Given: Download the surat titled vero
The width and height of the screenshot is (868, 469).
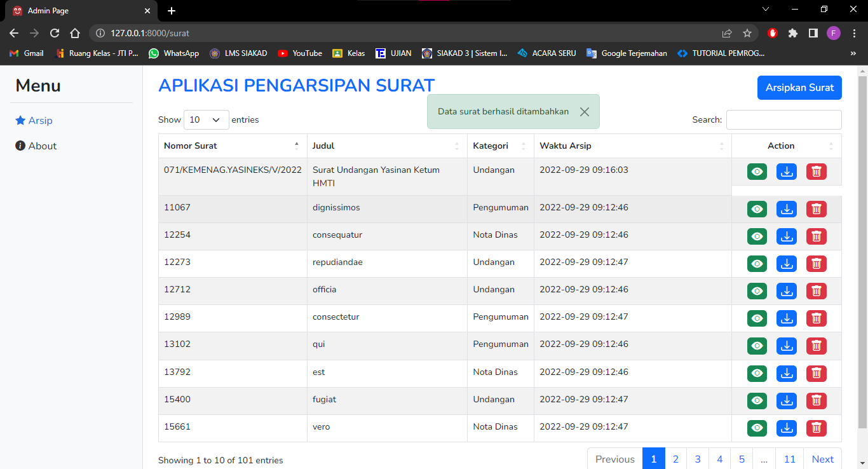Looking at the screenshot, I should click(787, 428).
